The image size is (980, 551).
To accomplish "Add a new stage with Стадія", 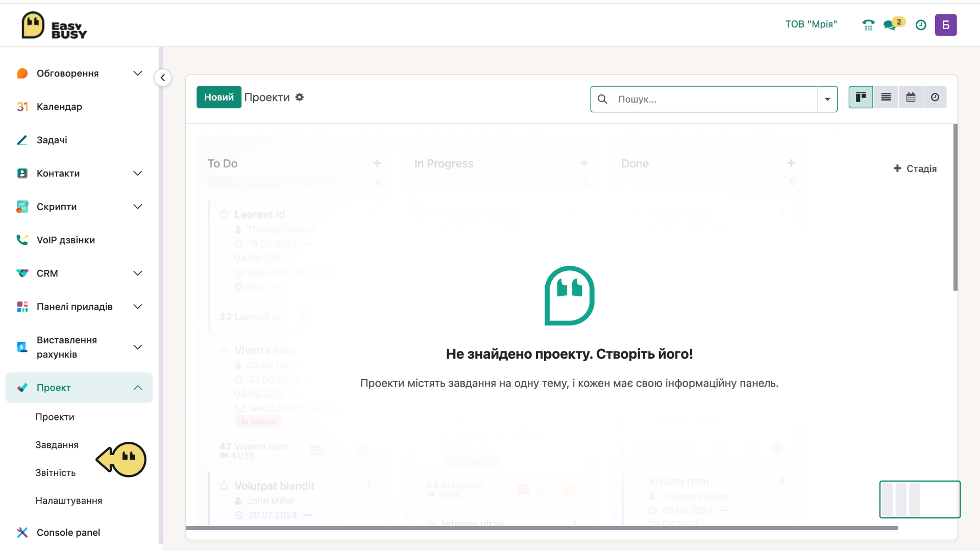I will pyautogui.click(x=915, y=168).
